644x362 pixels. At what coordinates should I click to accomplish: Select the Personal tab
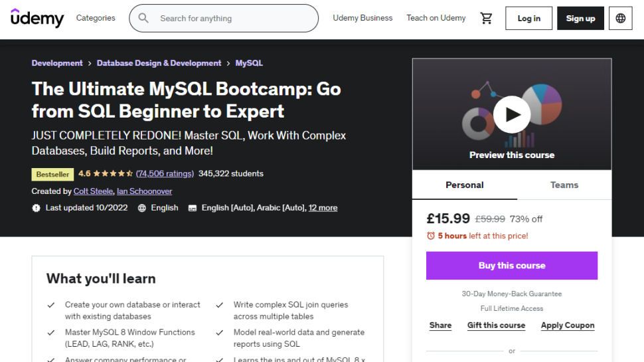[x=465, y=185]
